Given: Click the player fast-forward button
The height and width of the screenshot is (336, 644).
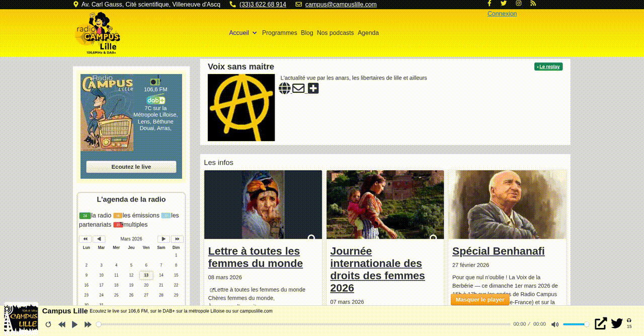Looking at the screenshot, I should coord(88,324).
